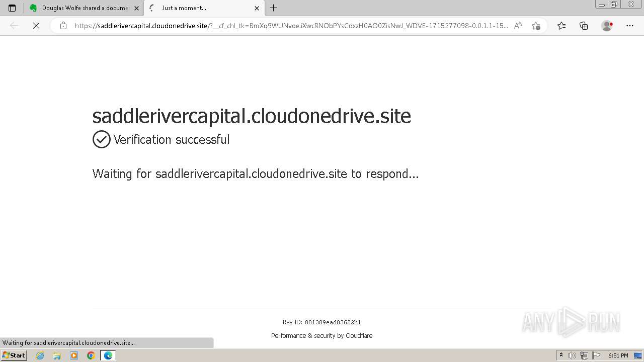Select the saddlerivercapital.cloudonedrive.site heading
Viewport: 644px width, 362px height.
click(x=252, y=116)
